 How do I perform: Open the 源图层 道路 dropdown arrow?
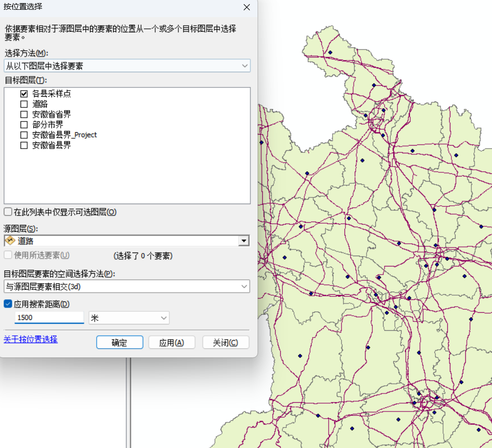[x=244, y=241]
